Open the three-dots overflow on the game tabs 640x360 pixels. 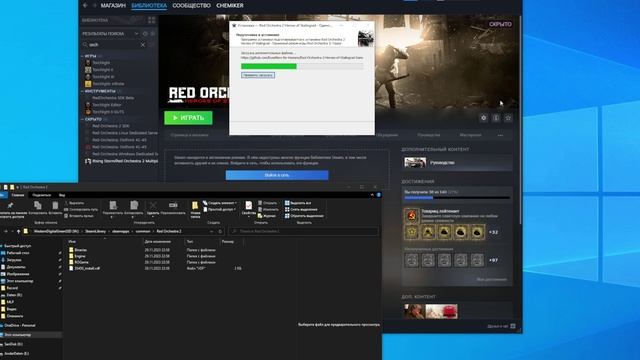[500, 135]
